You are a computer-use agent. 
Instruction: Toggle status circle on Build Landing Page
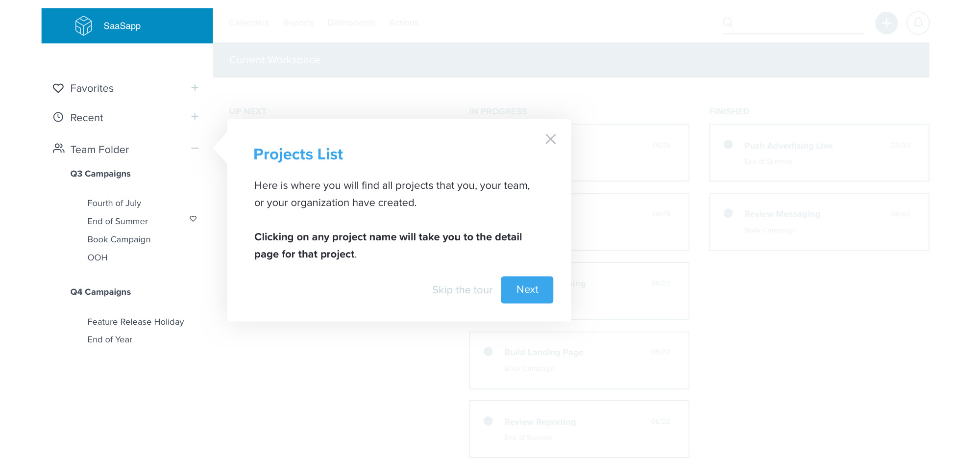488,351
